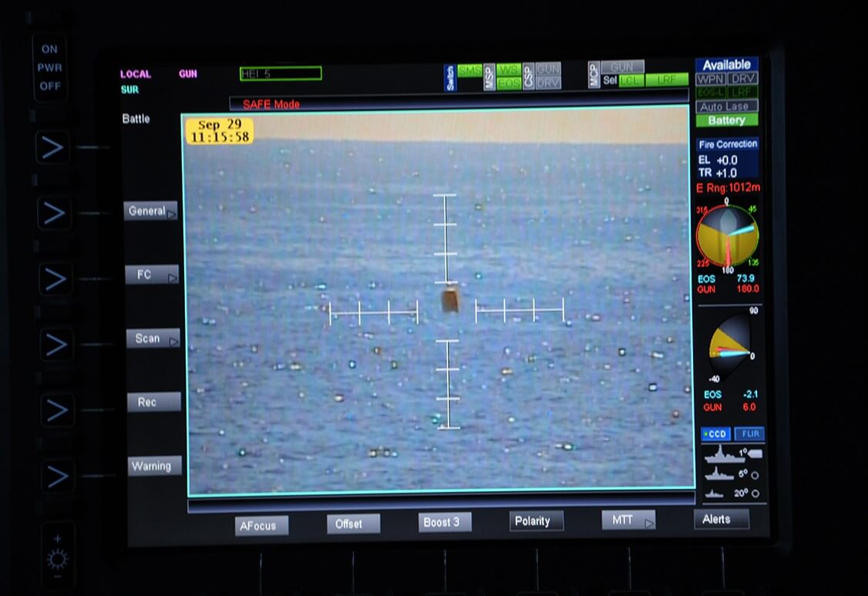The image size is (868, 596).
Task: Click the Polarity button
Action: (x=536, y=521)
